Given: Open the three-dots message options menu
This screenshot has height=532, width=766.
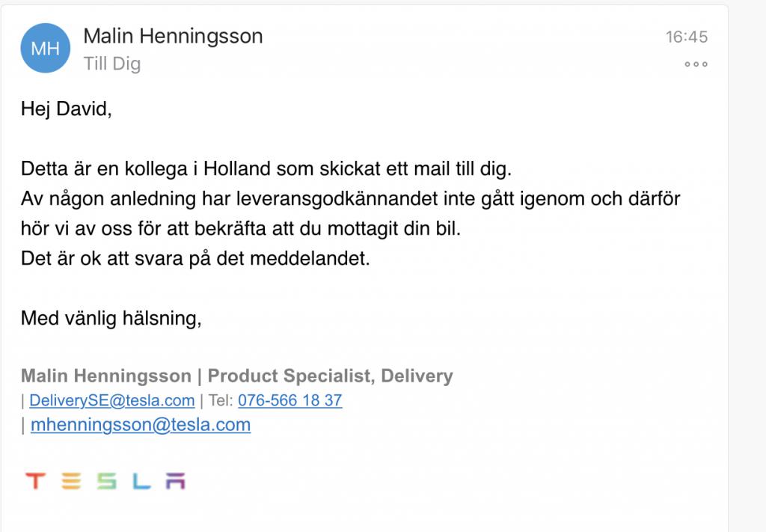Looking at the screenshot, I should coord(696,64).
